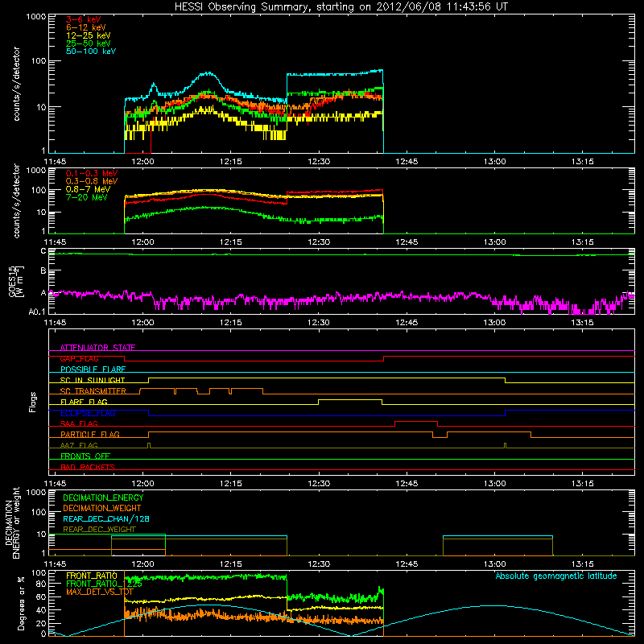644x644 pixels.
Task: Click the REAR_DEC_CHAN/128 legend label
Action: pyautogui.click(x=106, y=519)
